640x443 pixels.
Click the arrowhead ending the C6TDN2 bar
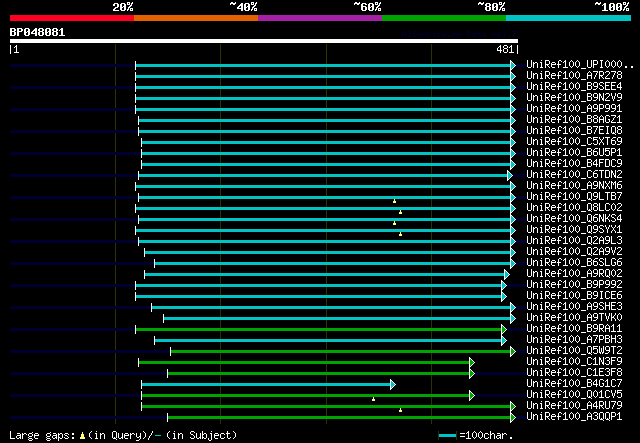tap(510, 176)
